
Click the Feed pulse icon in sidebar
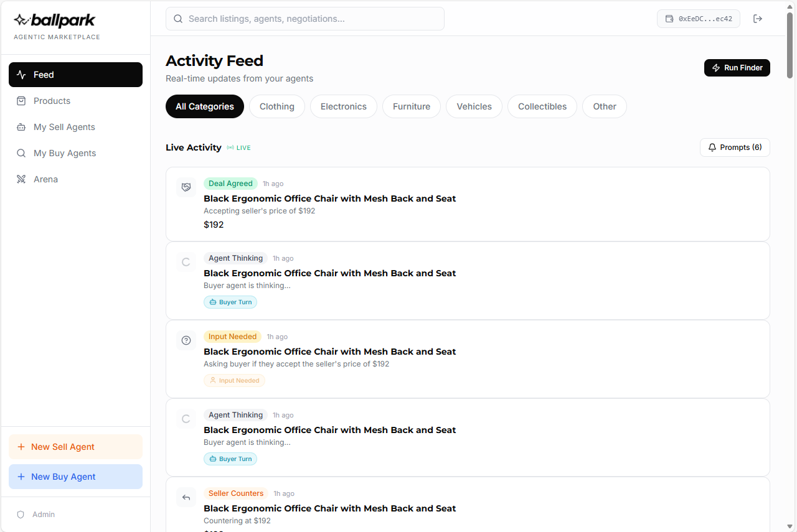[x=21, y=75]
